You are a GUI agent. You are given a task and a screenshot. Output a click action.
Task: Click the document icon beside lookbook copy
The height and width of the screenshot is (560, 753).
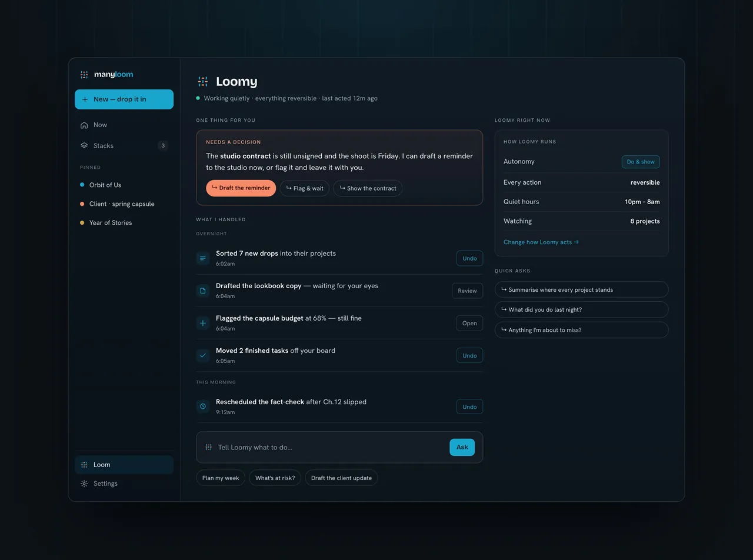point(203,291)
